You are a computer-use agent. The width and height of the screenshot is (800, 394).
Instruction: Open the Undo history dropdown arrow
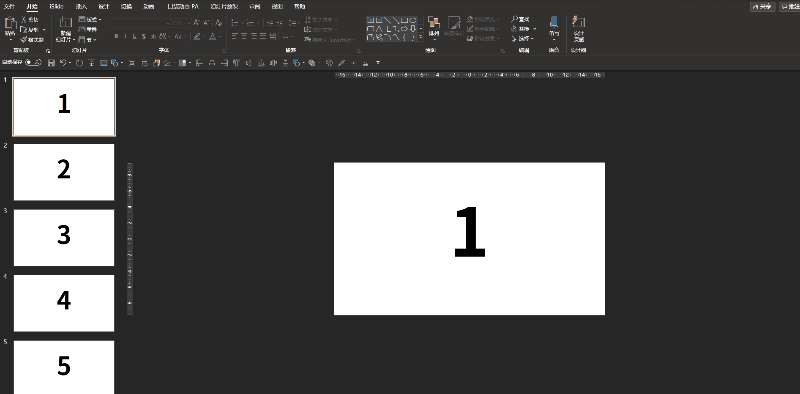[x=69, y=63]
